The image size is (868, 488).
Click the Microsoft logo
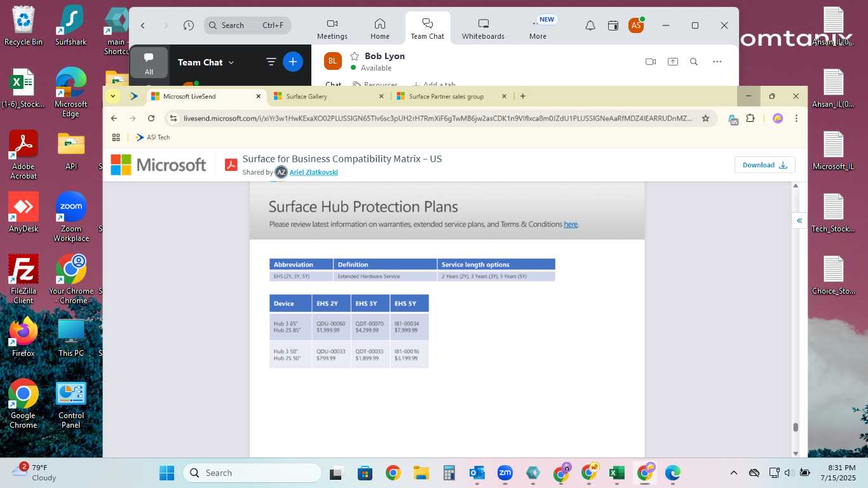coord(158,165)
